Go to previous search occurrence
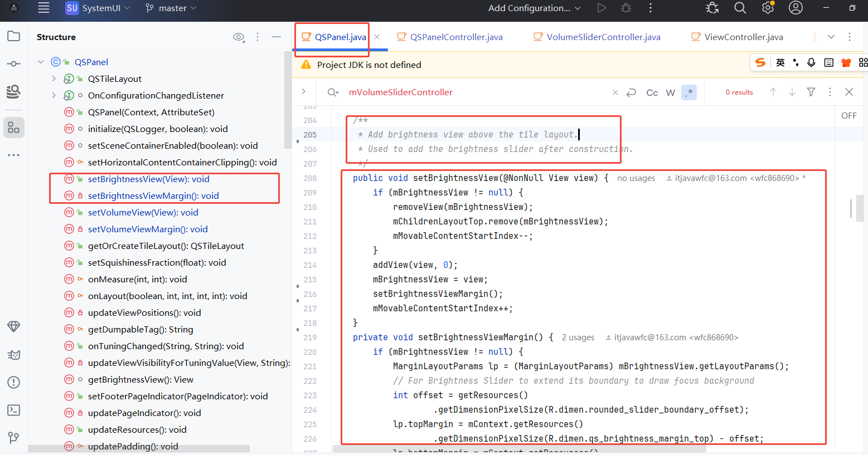Screen dimensions: 868x455 773,92
